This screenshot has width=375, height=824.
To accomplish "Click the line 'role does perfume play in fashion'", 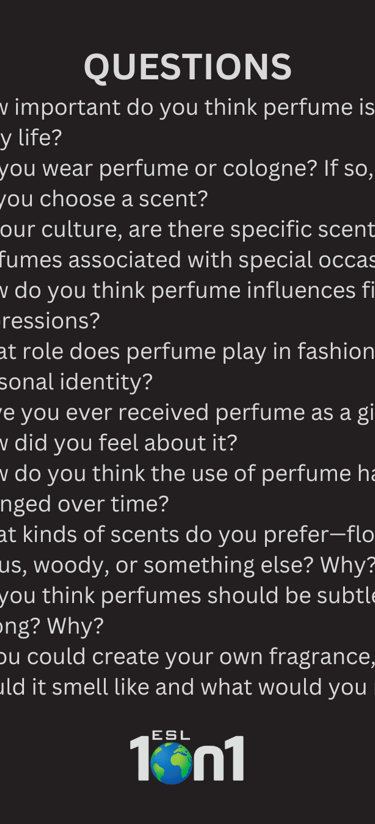I will coord(188,352).
